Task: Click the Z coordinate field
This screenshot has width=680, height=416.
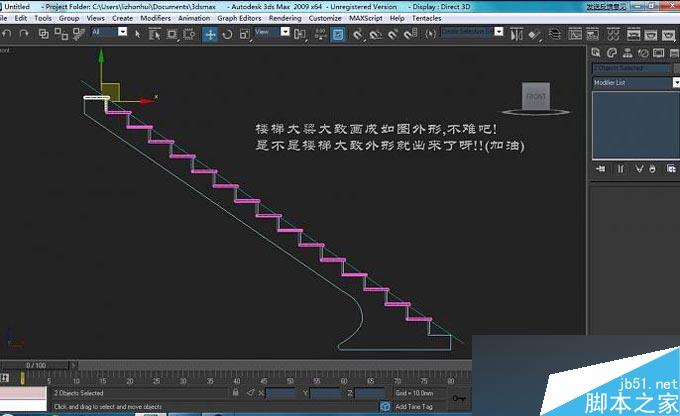Action: point(369,393)
